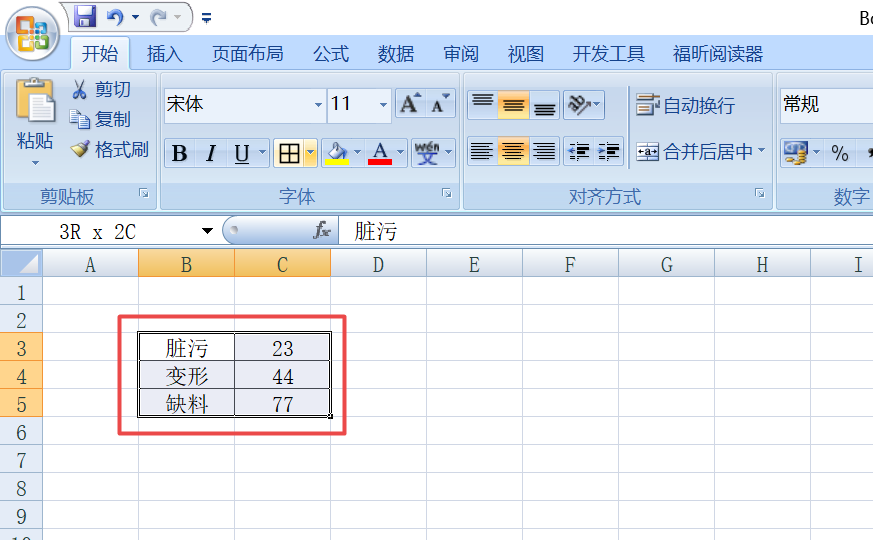Open the 数据 ribbon tab
This screenshot has height=540, width=873.
pyautogui.click(x=396, y=54)
